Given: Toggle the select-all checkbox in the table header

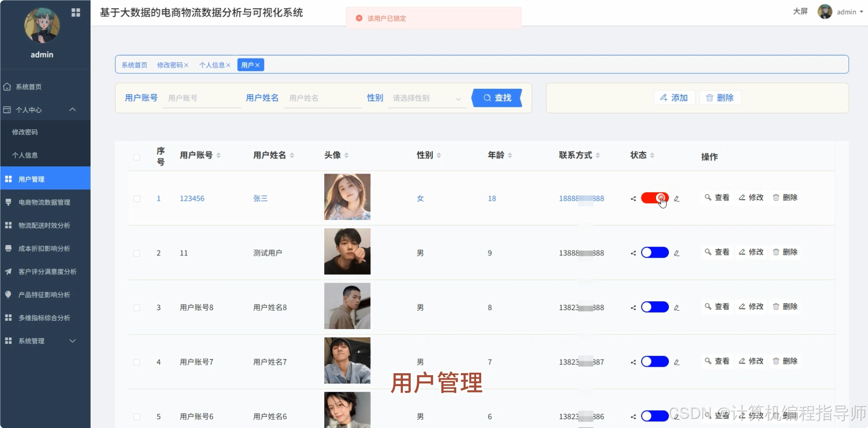Looking at the screenshot, I should 137,157.
